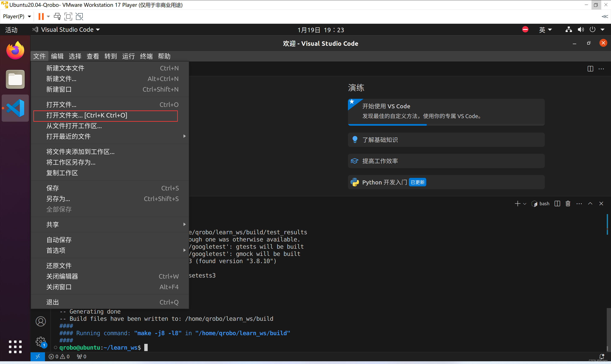The image size is (611, 364).
Task: Click 退出 to quit VS Code
Action: [110, 302]
